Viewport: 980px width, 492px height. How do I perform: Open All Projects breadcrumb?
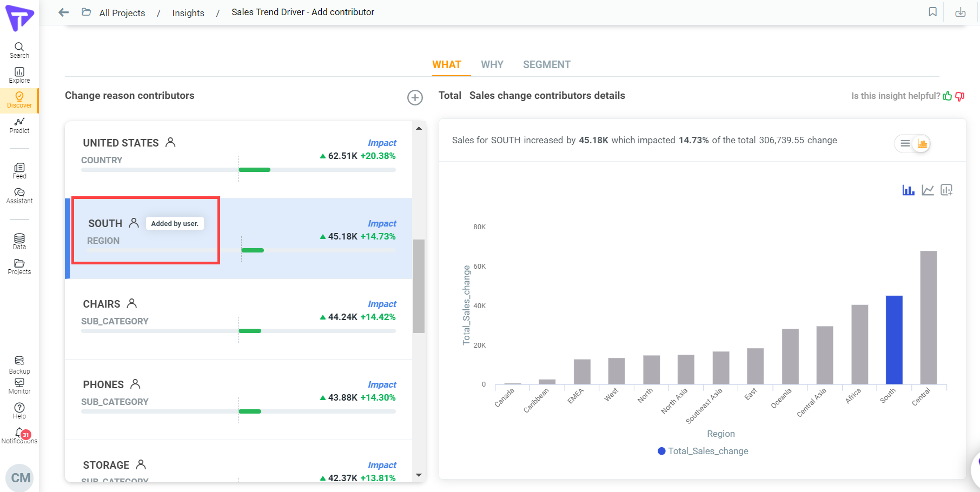coord(122,13)
